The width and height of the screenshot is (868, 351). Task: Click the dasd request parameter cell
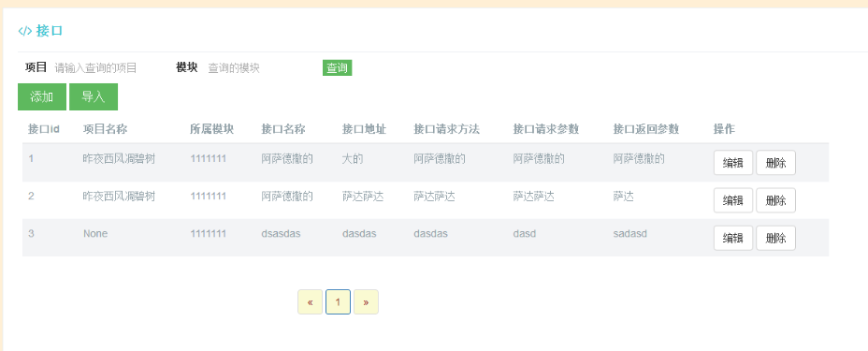pos(524,234)
